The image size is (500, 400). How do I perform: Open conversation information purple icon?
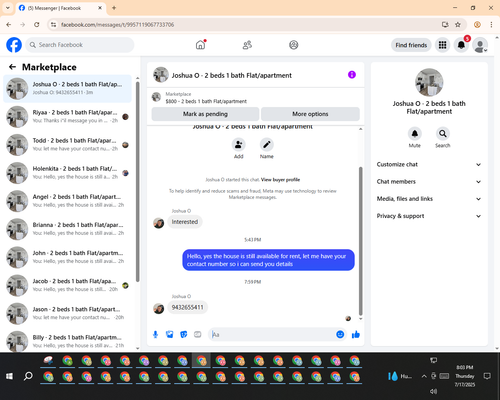click(352, 75)
